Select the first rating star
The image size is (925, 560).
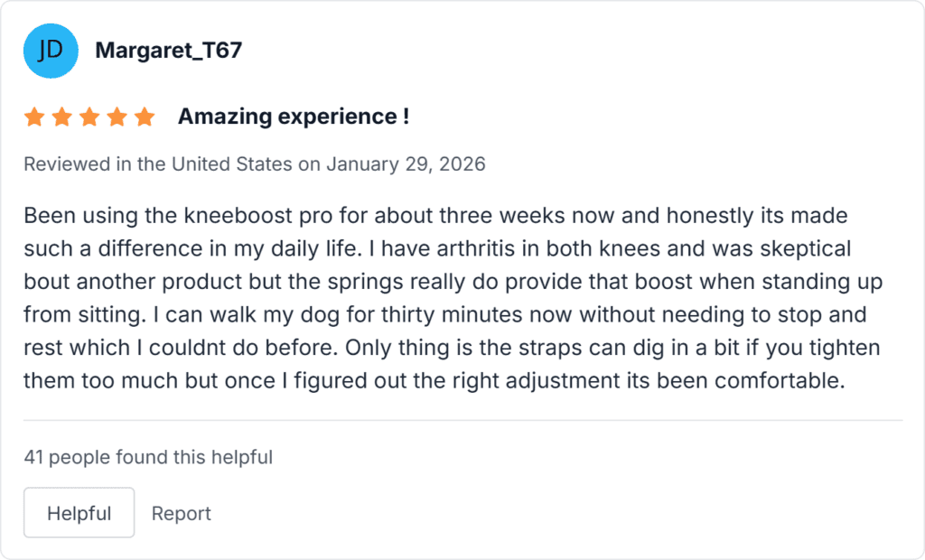coord(33,116)
